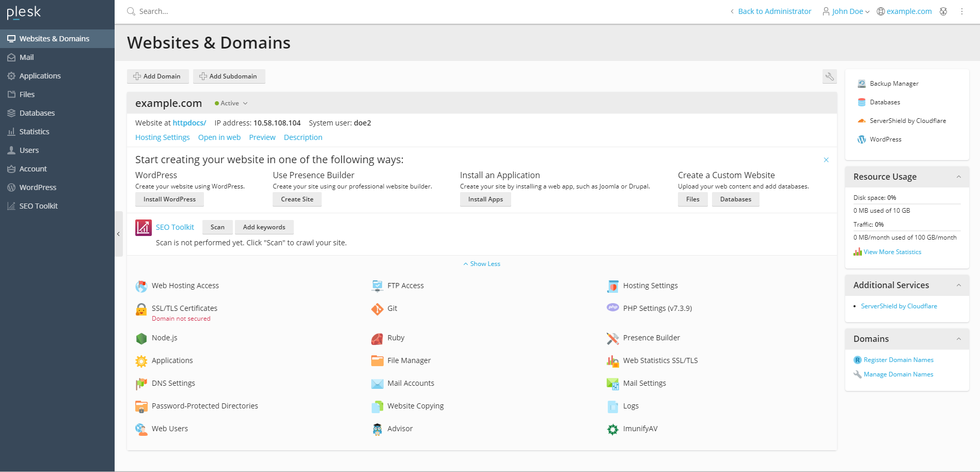Open the ImunifyAV icon
Screen dimensions: 980x472
click(612, 429)
